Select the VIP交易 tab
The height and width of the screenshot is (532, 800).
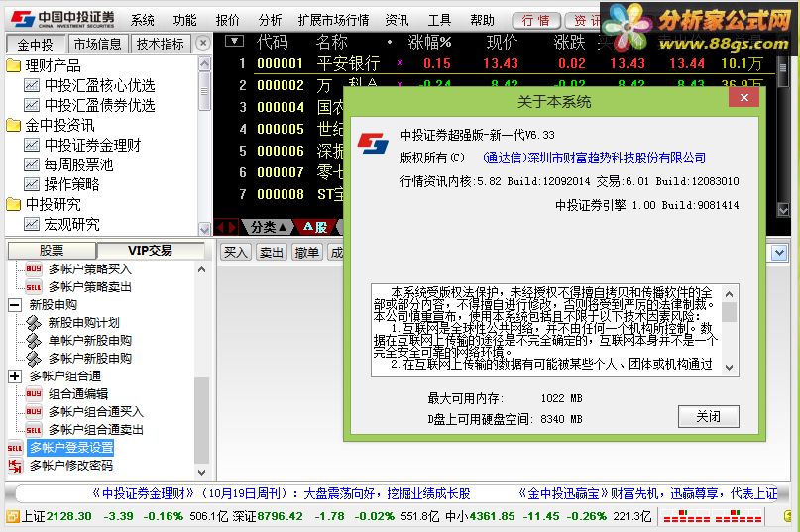(150, 251)
